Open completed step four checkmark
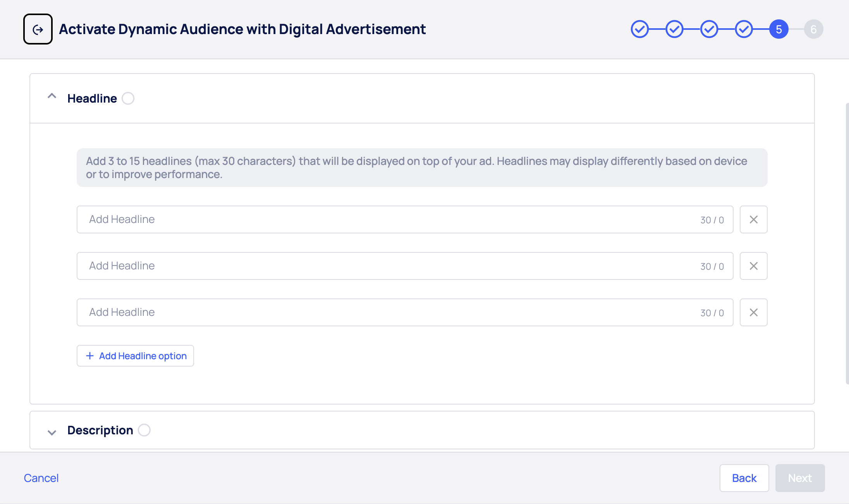The image size is (849, 504). click(x=744, y=29)
